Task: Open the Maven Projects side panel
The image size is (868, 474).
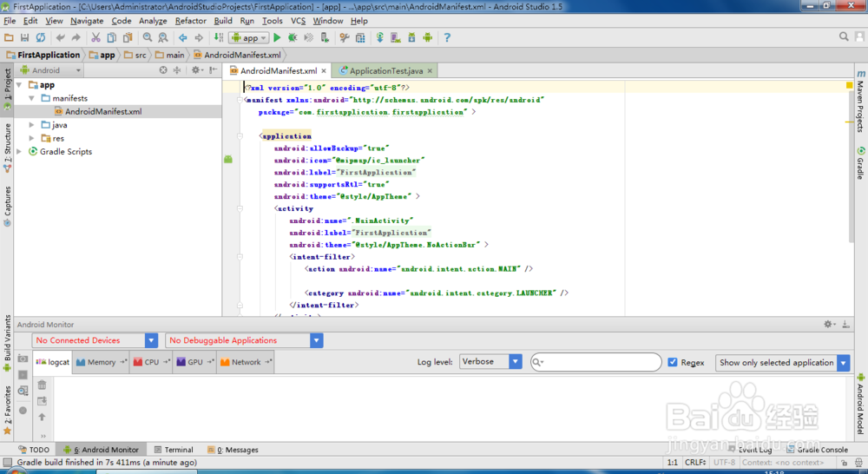Action: 860,102
